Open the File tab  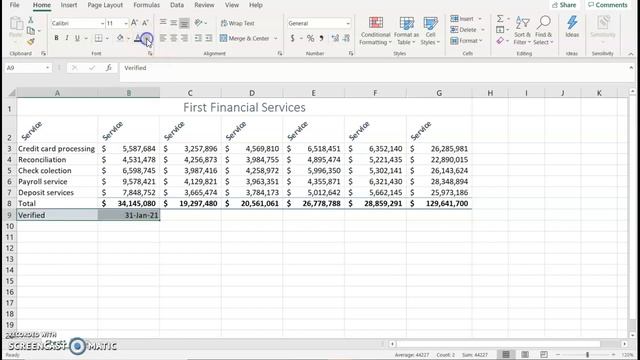[15, 5]
